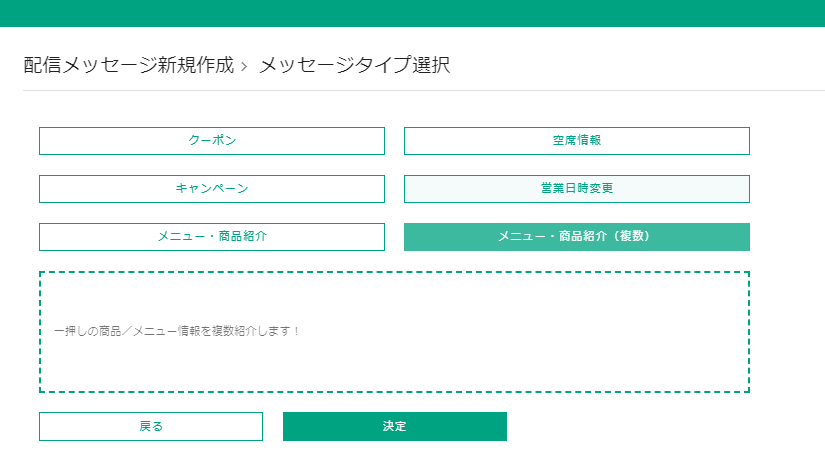
Task: Switch message type to coupon delivery
Action: pos(212,141)
